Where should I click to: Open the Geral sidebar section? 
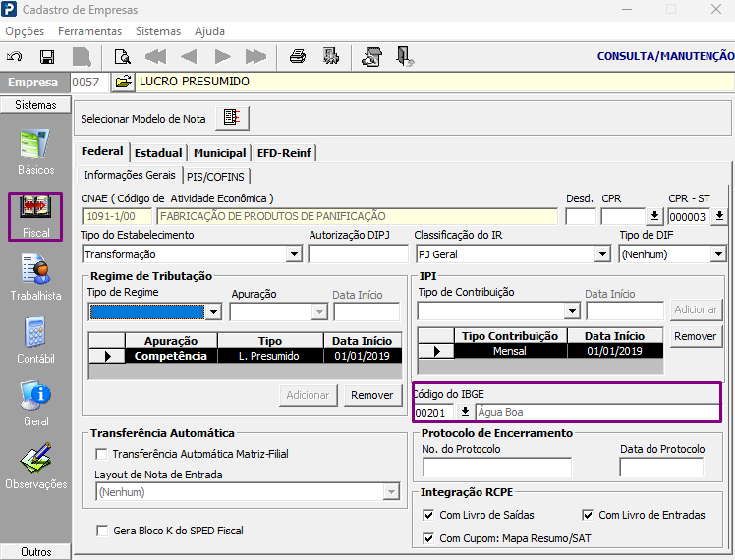pos(35,403)
